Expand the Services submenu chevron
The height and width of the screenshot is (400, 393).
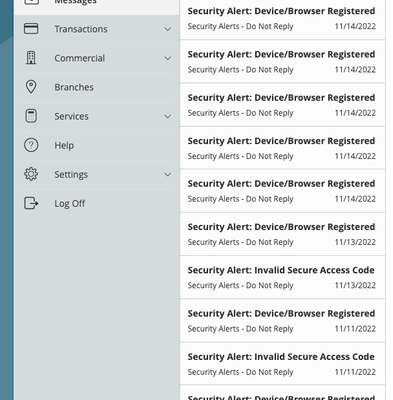pyautogui.click(x=168, y=116)
